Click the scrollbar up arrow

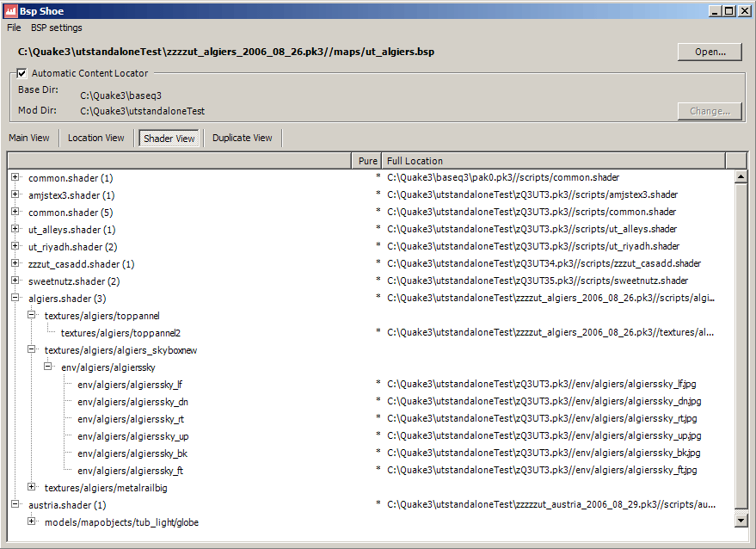click(741, 177)
